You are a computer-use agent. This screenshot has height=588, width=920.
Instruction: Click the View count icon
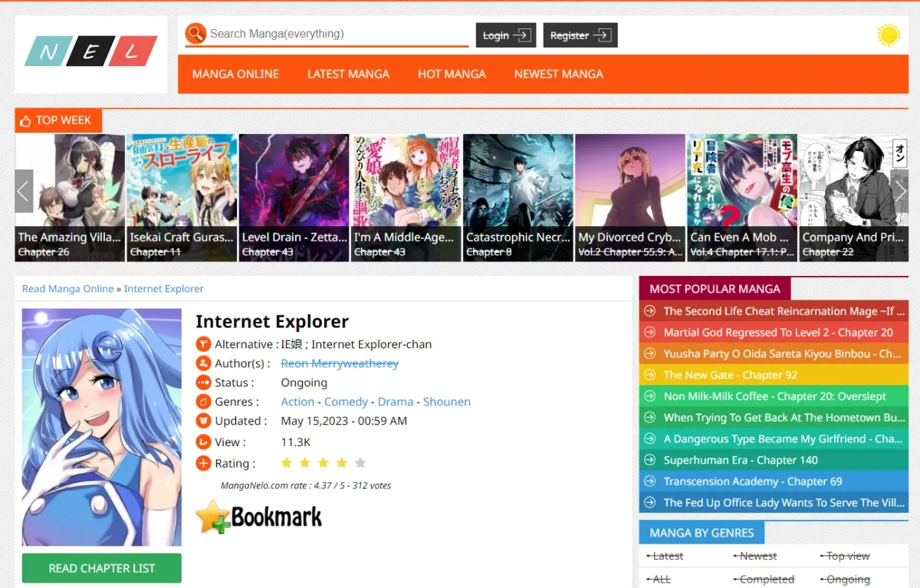point(203,442)
